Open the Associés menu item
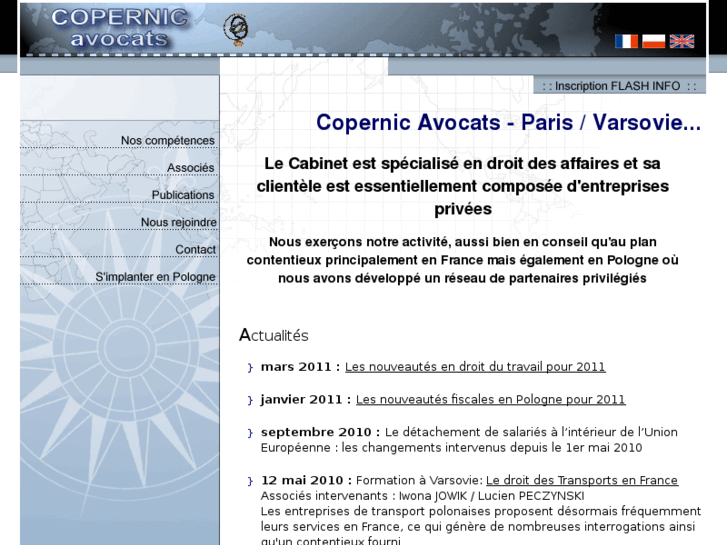727x545 pixels. click(191, 167)
